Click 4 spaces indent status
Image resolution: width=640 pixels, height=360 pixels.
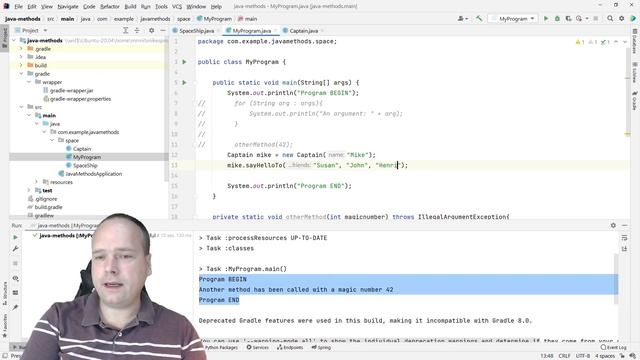pos(604,356)
